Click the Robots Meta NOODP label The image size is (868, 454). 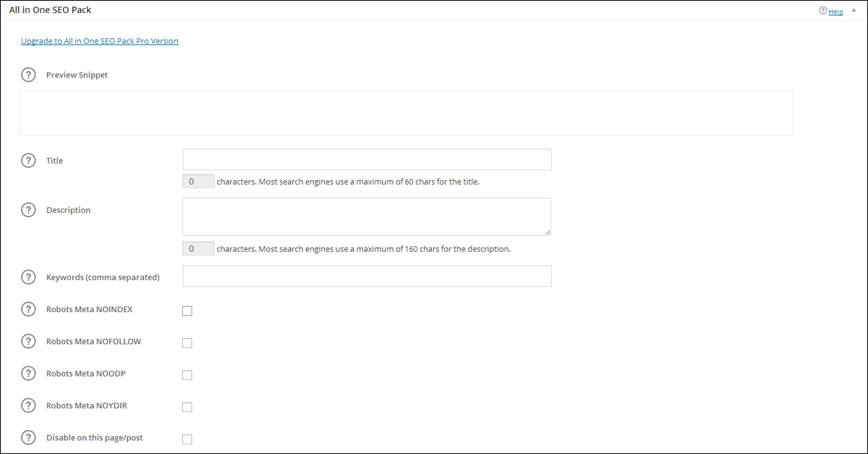pos(86,374)
